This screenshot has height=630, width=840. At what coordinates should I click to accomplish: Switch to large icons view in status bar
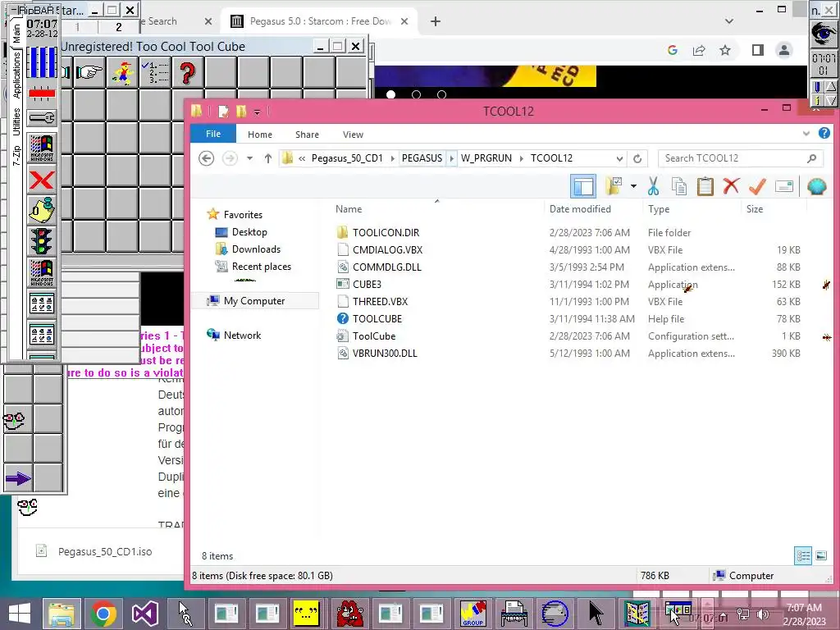point(820,555)
